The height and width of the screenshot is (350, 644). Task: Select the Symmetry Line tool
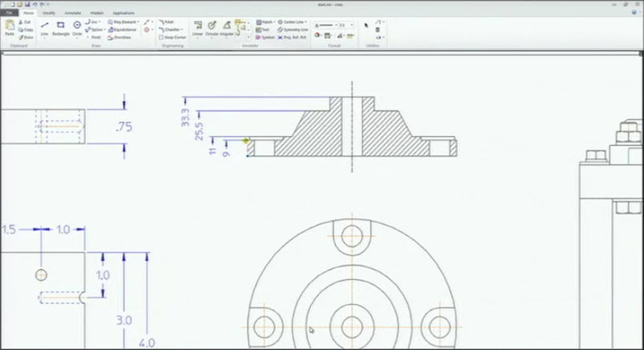click(x=292, y=30)
